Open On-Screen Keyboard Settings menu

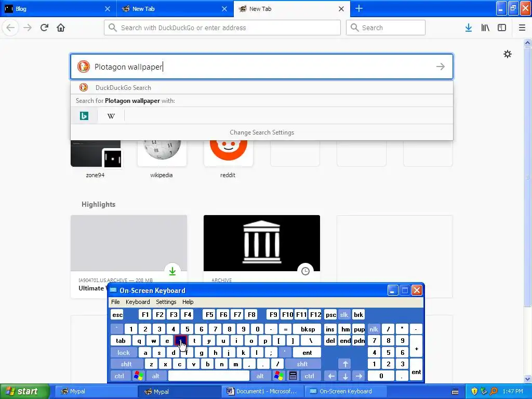(166, 302)
